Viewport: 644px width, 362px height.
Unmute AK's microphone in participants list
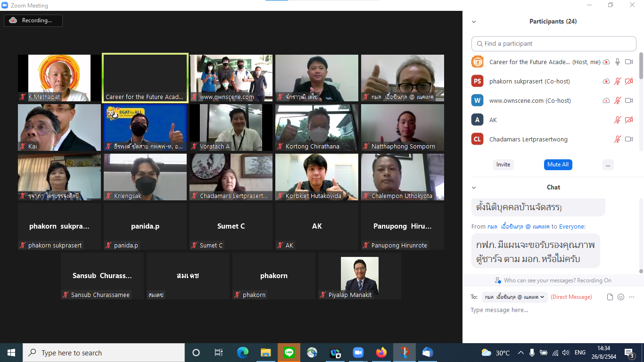618,120
